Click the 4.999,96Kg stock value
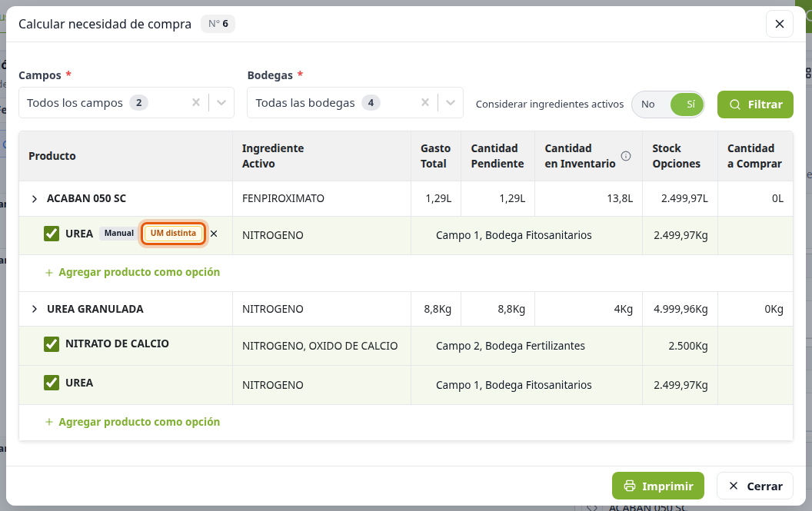Screen dimensions: 812x511 point(681,309)
